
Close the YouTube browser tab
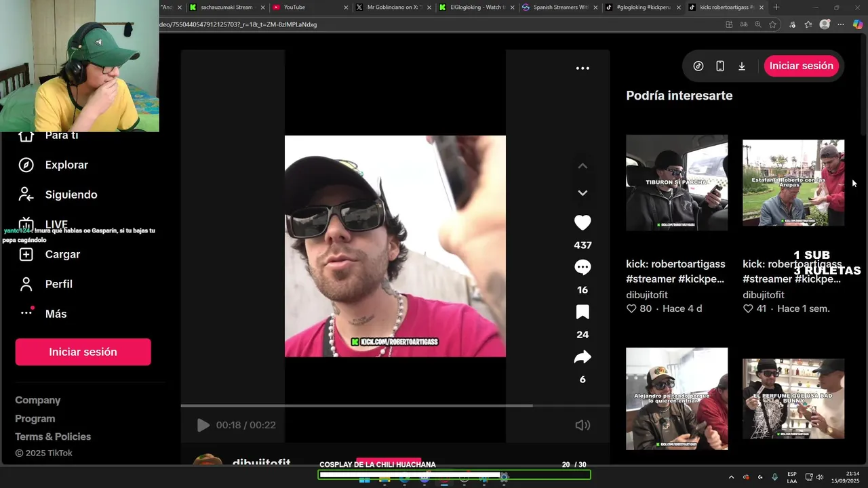[346, 7]
